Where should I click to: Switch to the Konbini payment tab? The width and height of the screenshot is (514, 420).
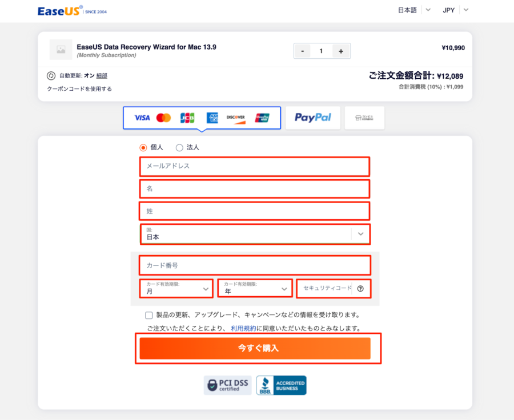[364, 118]
